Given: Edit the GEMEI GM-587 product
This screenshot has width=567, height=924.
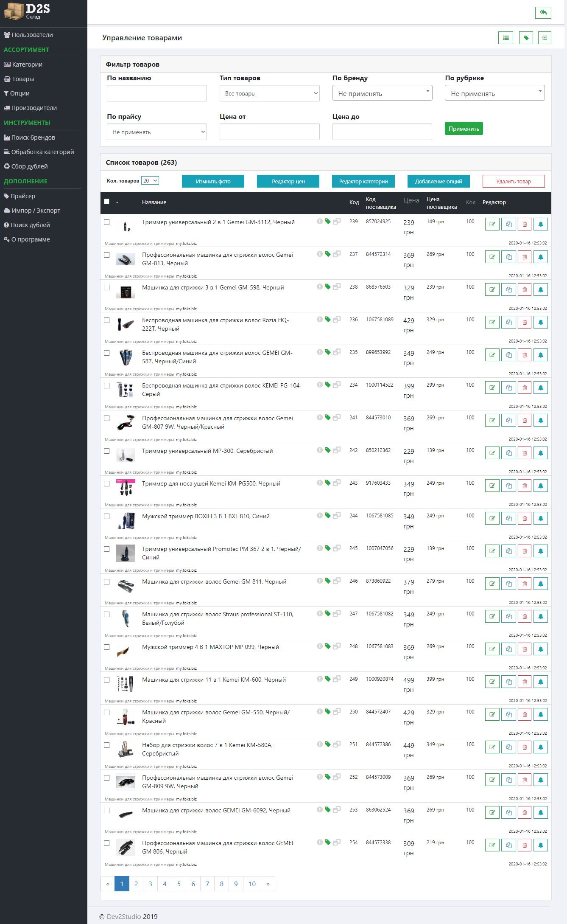Looking at the screenshot, I should pos(492,355).
